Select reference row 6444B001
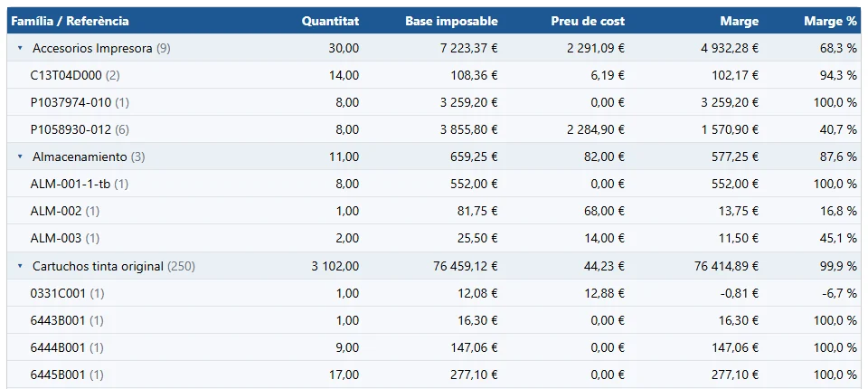This screenshot has width=868, height=389. click(434, 347)
